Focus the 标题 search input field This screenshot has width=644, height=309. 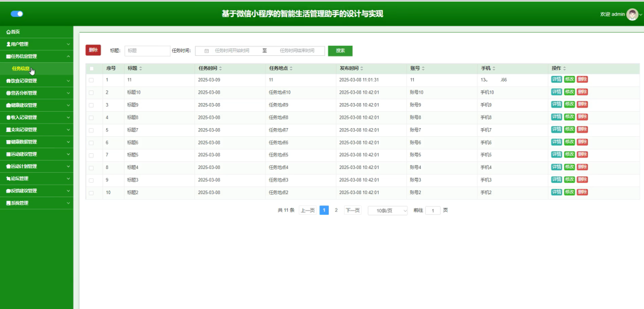coord(147,51)
